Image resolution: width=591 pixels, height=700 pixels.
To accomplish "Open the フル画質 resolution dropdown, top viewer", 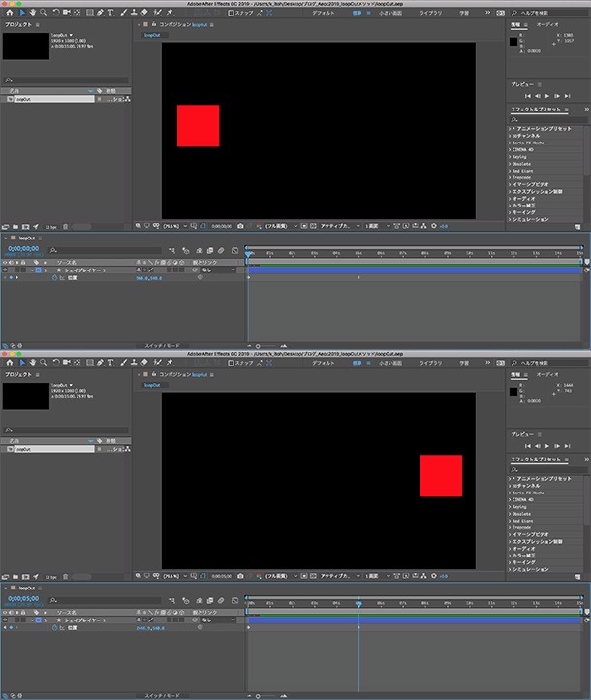I will (x=281, y=226).
